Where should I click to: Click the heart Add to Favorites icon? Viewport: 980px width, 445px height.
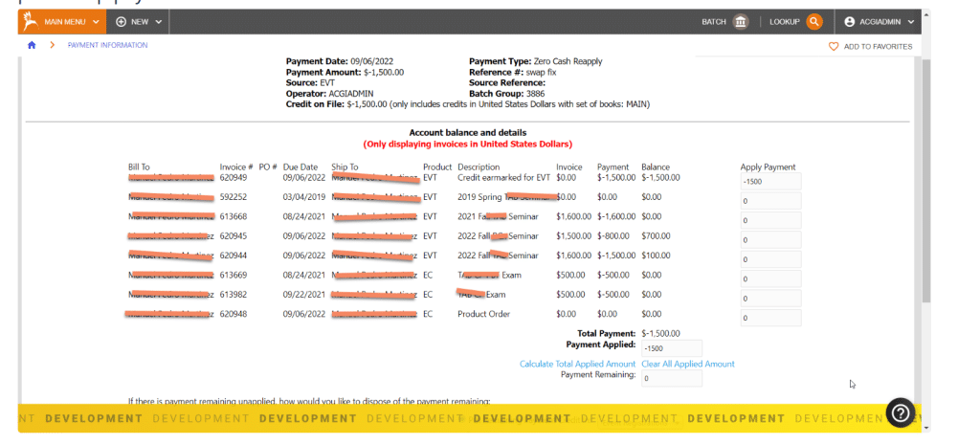click(834, 46)
